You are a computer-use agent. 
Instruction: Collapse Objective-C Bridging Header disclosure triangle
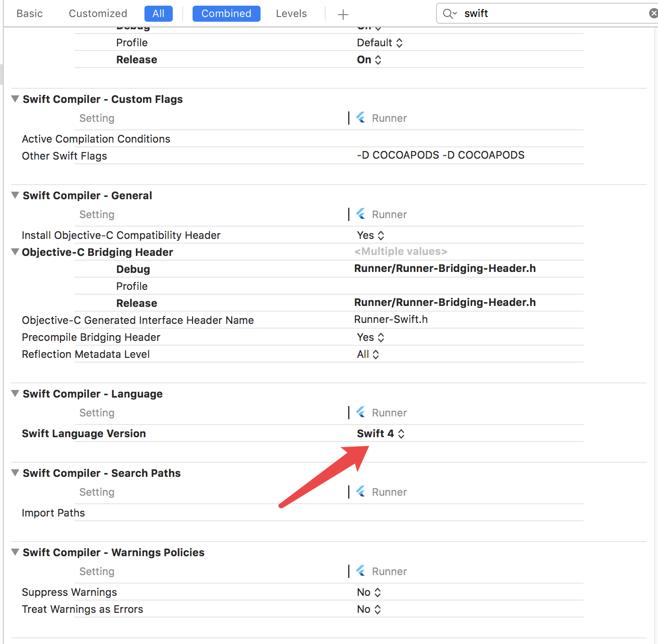point(15,252)
